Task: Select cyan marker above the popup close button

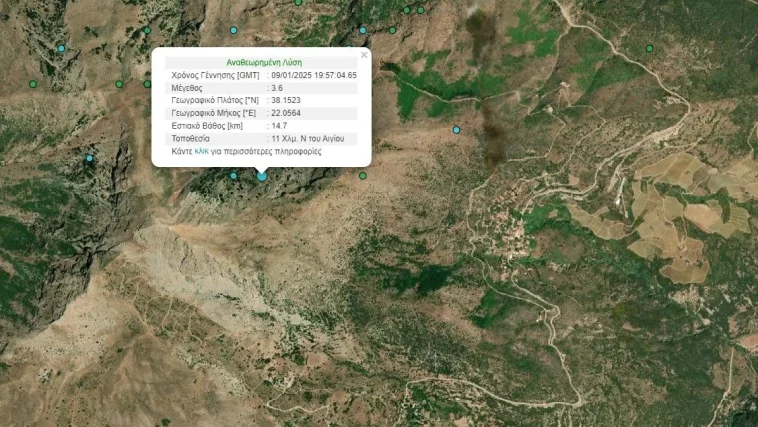Action: click(363, 30)
